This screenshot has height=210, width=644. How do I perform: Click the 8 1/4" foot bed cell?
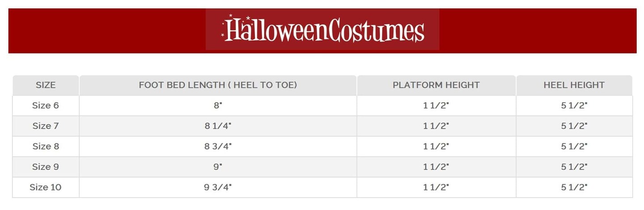tap(218, 126)
